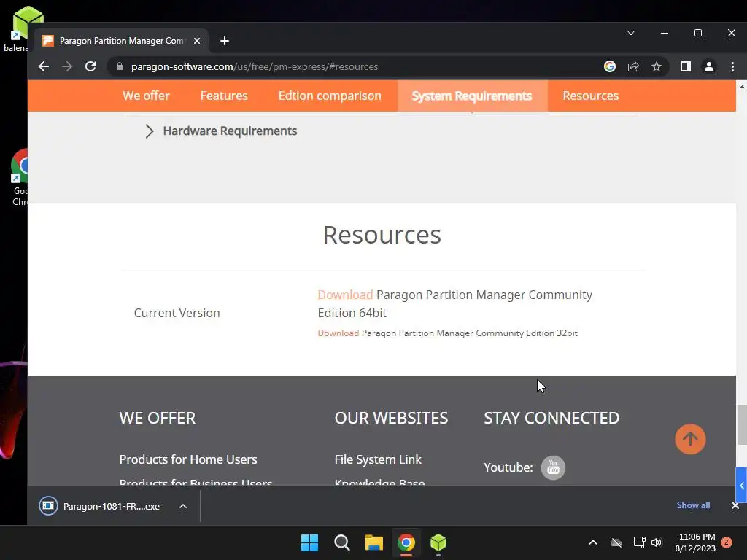Show hidden system tray icons
Image resolution: width=747 pixels, height=560 pixels.
click(x=592, y=542)
